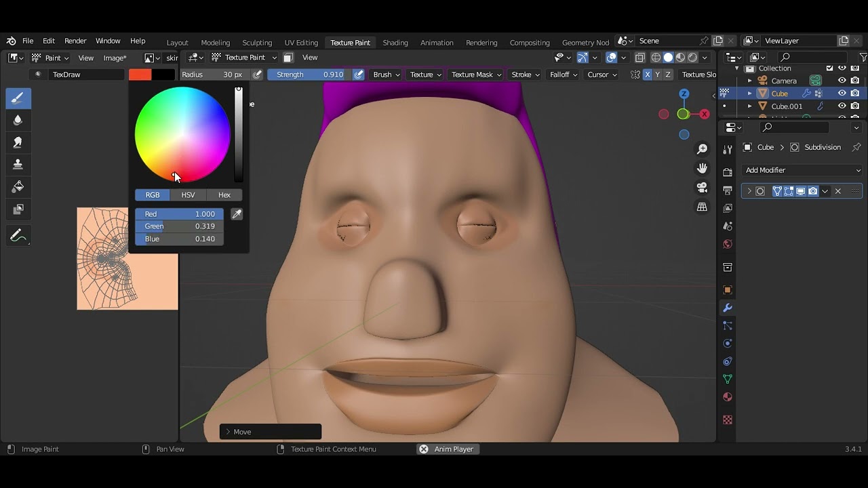
Task: Click the new scene copy icon
Action: click(718, 41)
